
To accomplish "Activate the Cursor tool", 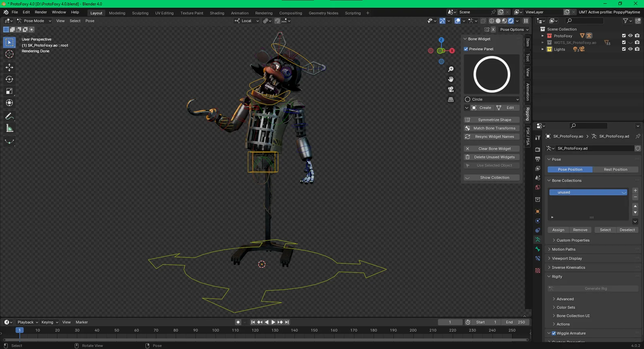I will coord(9,54).
